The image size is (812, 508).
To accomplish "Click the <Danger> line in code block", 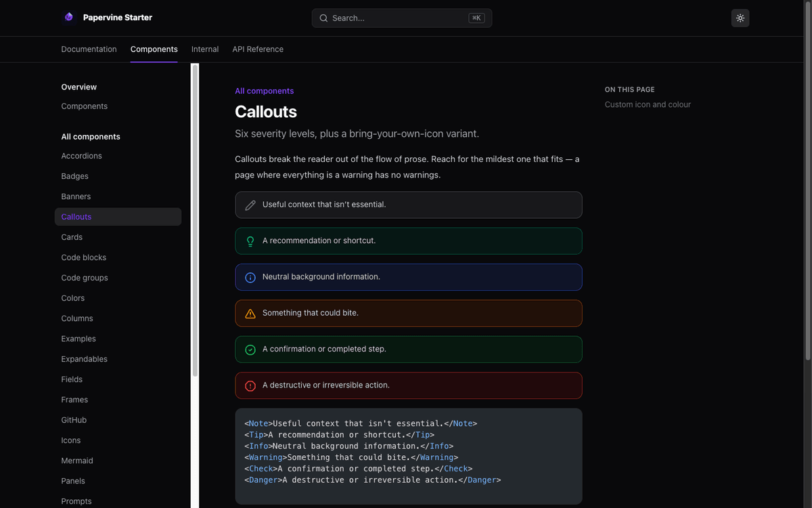I will click(x=373, y=480).
